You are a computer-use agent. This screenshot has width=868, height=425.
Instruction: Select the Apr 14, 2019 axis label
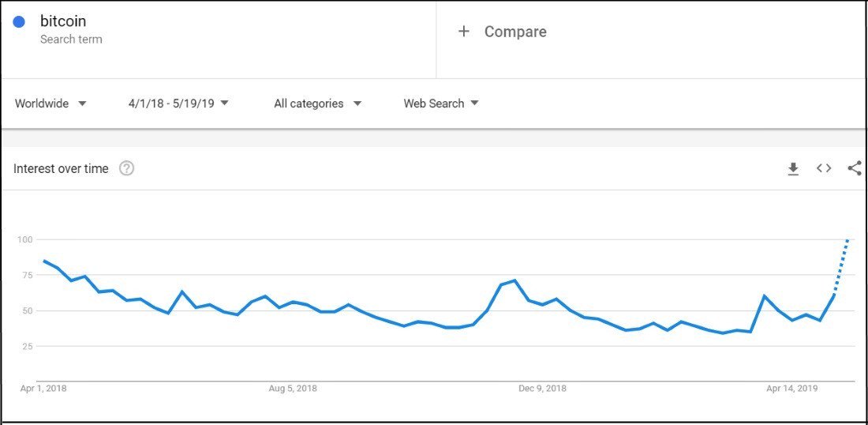point(792,389)
